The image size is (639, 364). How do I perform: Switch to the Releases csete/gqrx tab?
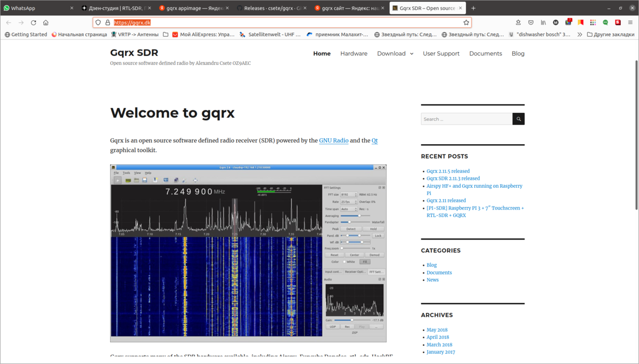click(271, 8)
